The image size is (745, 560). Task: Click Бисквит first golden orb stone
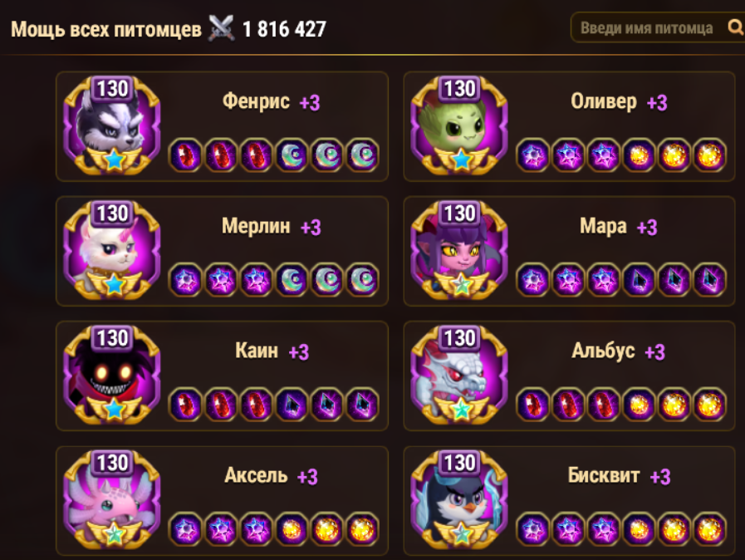639,529
